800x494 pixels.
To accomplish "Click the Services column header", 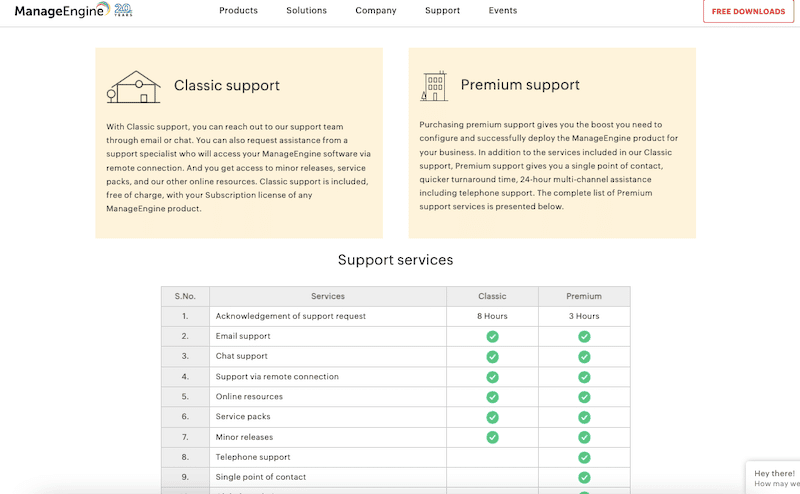I will [328, 296].
